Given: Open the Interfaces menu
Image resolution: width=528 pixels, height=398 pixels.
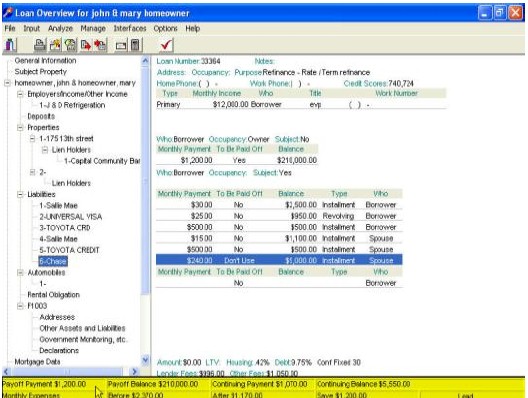Looking at the screenshot, I should tap(130, 28).
